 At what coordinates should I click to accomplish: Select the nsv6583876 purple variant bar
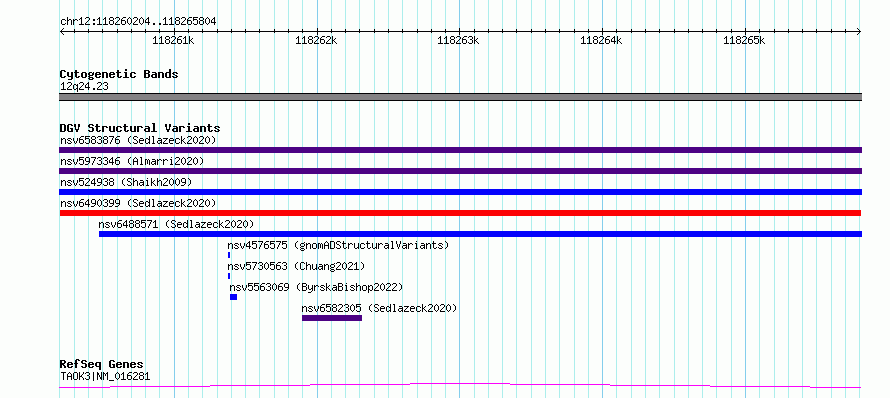460,150
